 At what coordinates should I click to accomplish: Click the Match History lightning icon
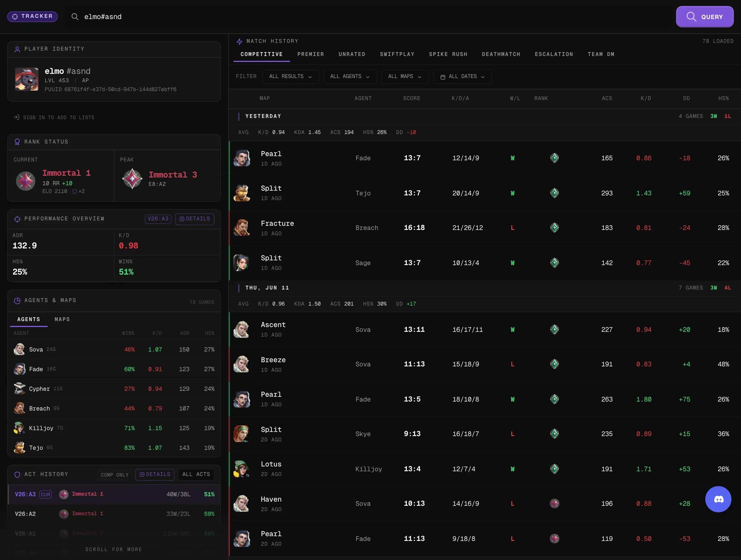pos(239,42)
